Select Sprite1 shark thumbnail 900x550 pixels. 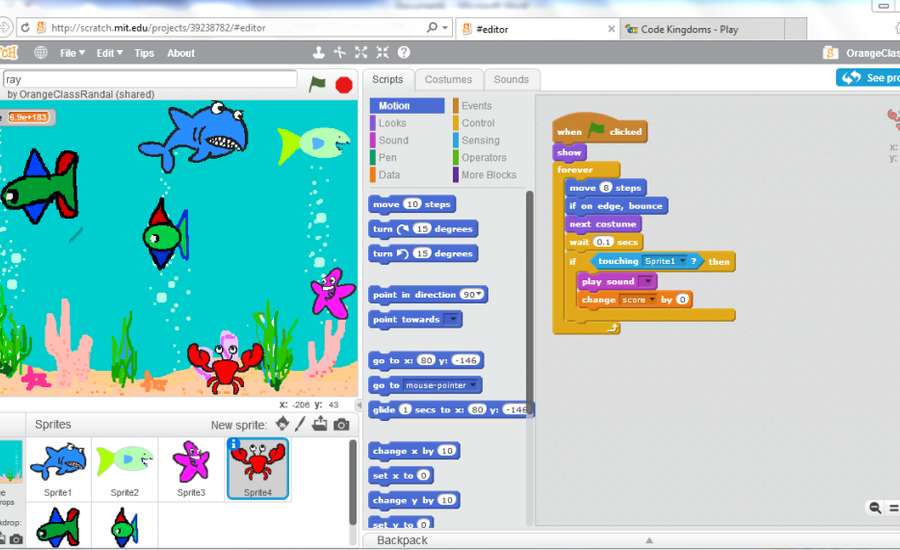(58, 468)
